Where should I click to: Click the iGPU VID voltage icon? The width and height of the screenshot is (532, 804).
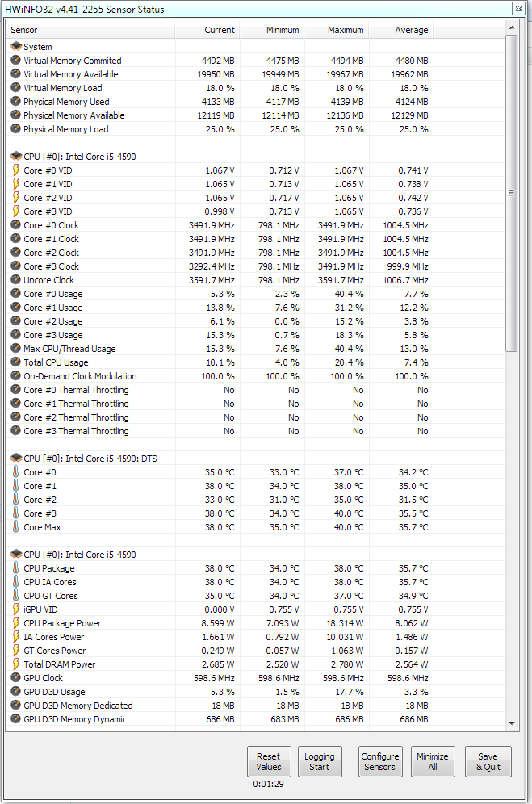click(x=16, y=609)
